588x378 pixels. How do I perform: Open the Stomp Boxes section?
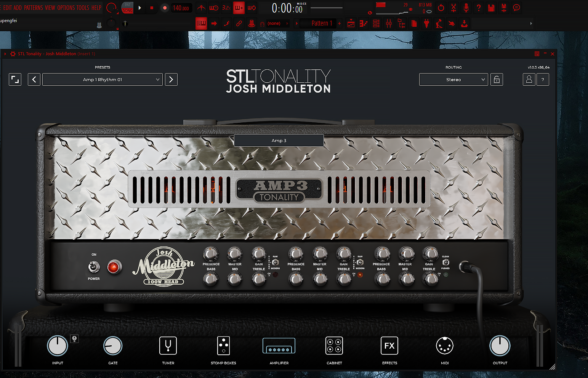tap(223, 346)
